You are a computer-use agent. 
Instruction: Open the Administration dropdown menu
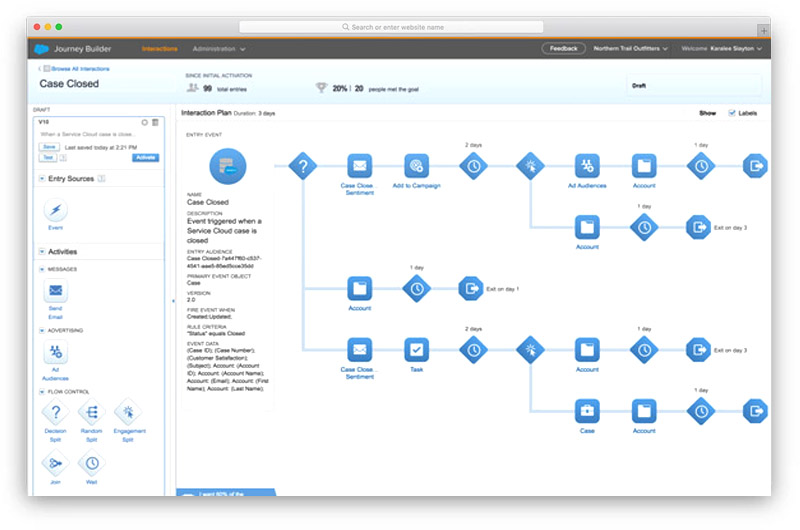218,48
